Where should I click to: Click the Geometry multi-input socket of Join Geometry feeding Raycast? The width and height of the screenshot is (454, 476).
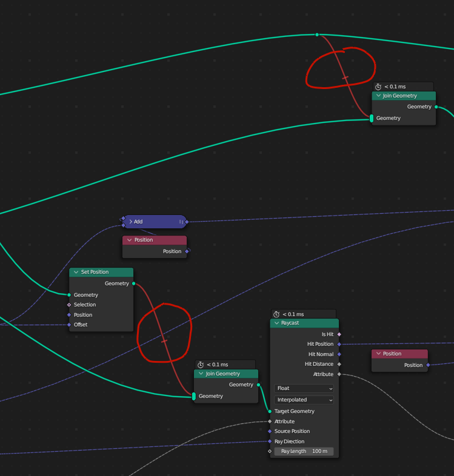tap(194, 396)
